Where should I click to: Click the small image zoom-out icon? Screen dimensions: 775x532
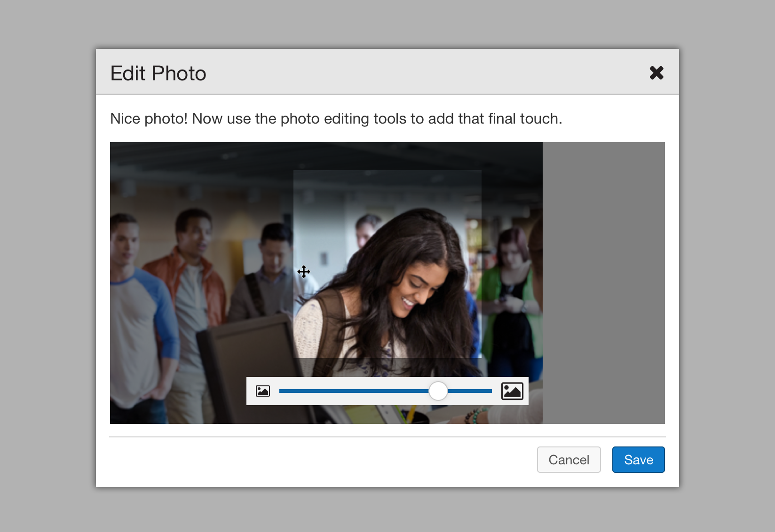tap(263, 391)
